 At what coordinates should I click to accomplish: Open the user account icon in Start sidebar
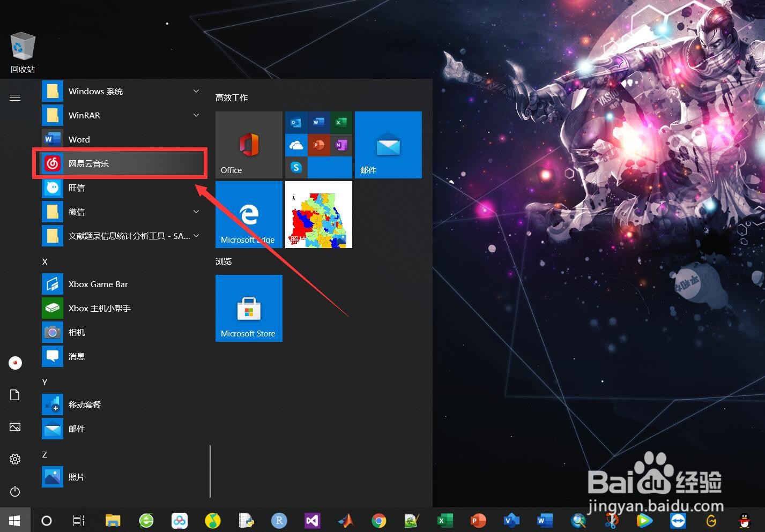[x=15, y=363]
